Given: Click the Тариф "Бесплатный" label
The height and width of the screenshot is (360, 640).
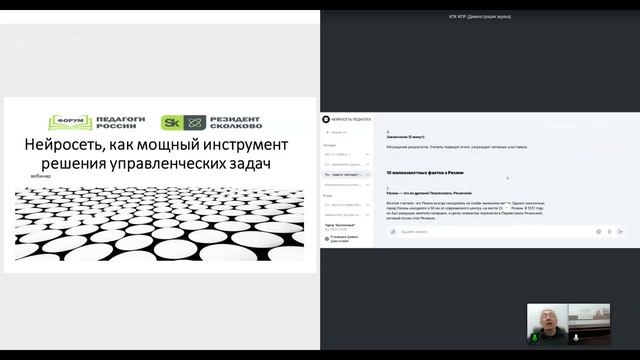Looking at the screenshot, I should coord(340,225).
